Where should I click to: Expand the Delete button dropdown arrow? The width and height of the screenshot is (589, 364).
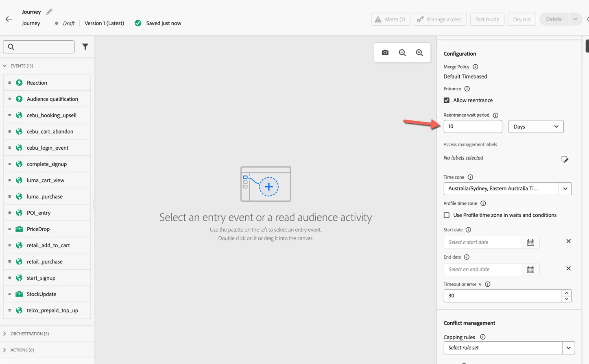575,19
